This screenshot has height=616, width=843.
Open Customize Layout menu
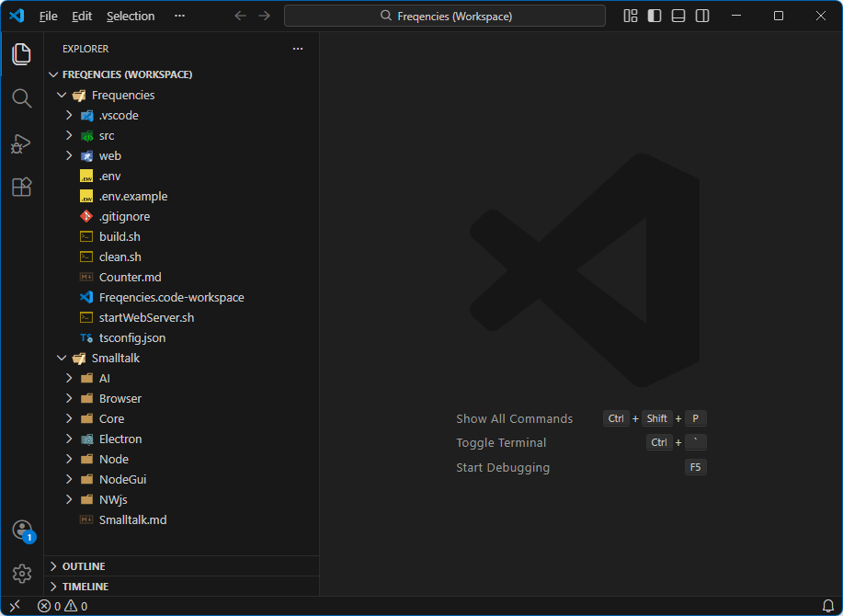point(631,16)
